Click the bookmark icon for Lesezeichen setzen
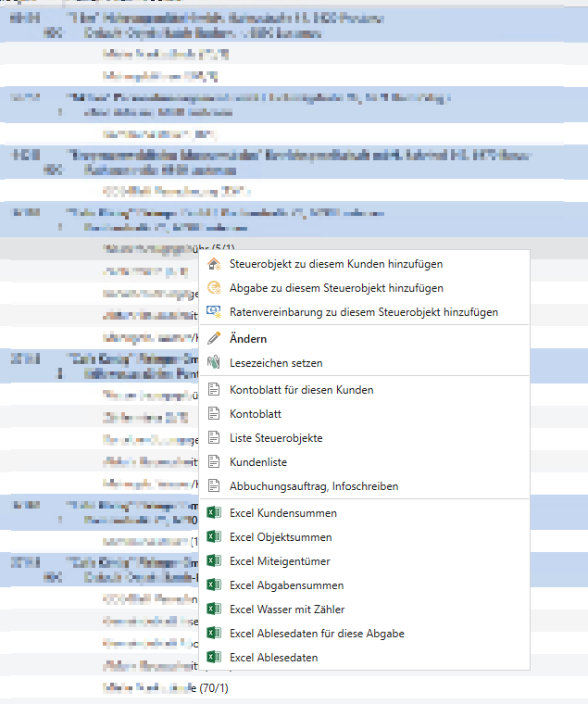 [214, 363]
